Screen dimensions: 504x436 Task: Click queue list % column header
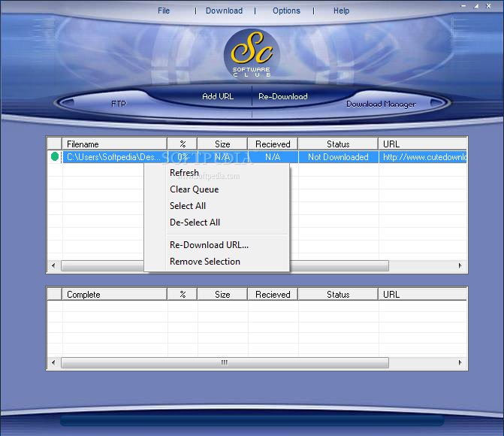click(183, 144)
